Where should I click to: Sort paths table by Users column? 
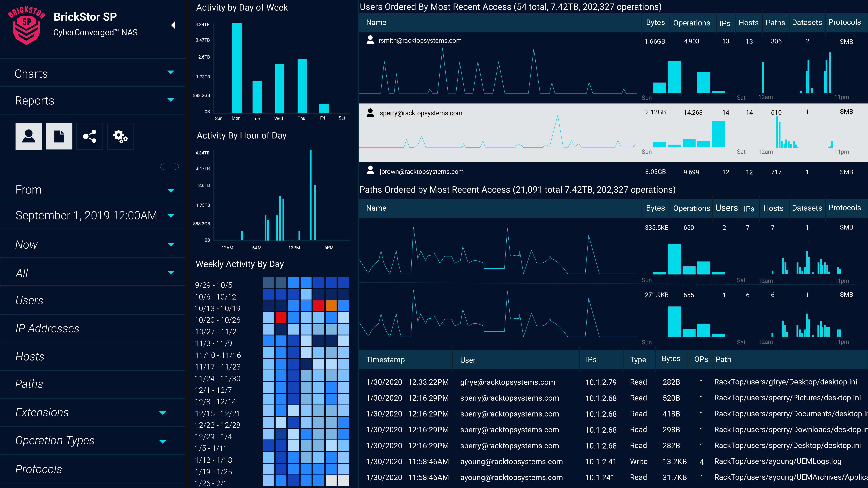click(x=726, y=208)
